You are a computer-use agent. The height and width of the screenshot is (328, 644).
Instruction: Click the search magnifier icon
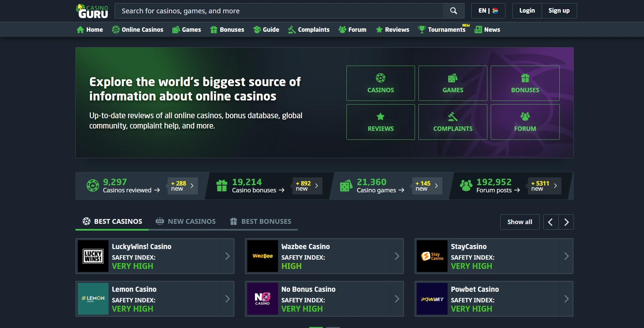pyautogui.click(x=453, y=11)
